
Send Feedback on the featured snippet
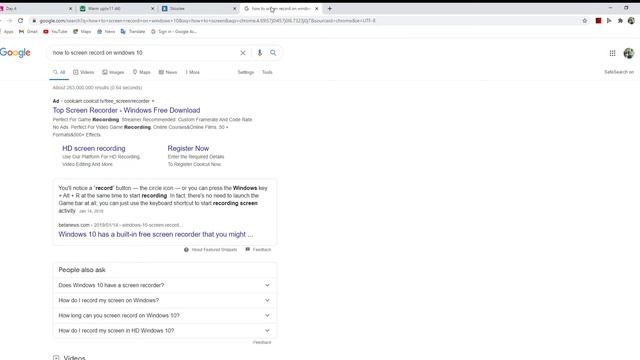click(x=258, y=249)
